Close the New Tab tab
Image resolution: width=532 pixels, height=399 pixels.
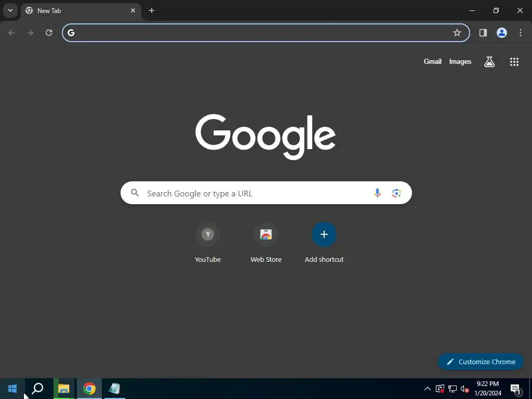tap(133, 10)
